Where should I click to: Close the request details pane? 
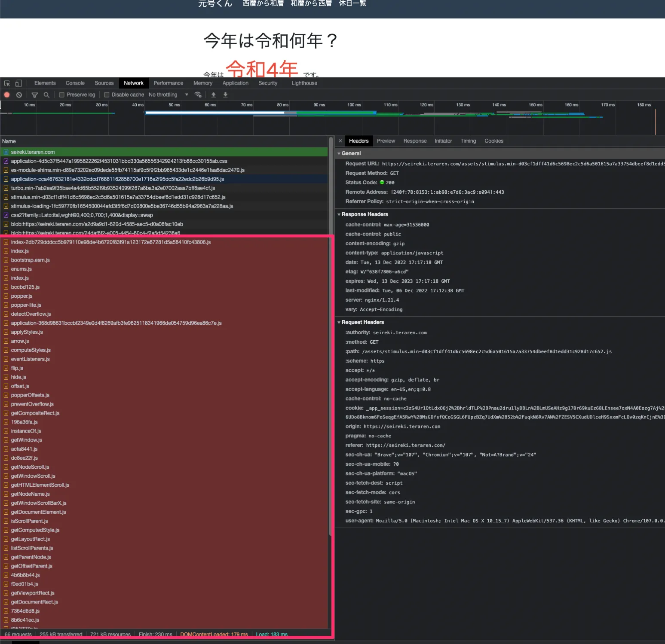340,141
